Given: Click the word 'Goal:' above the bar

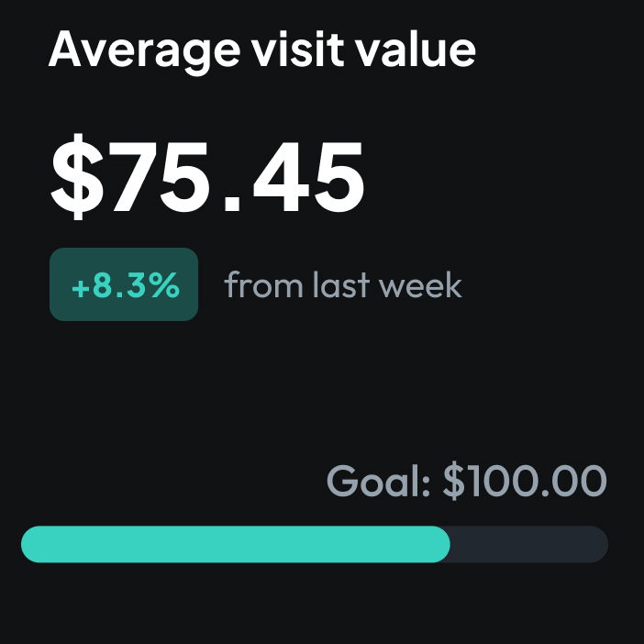Looking at the screenshot, I should (x=378, y=481).
